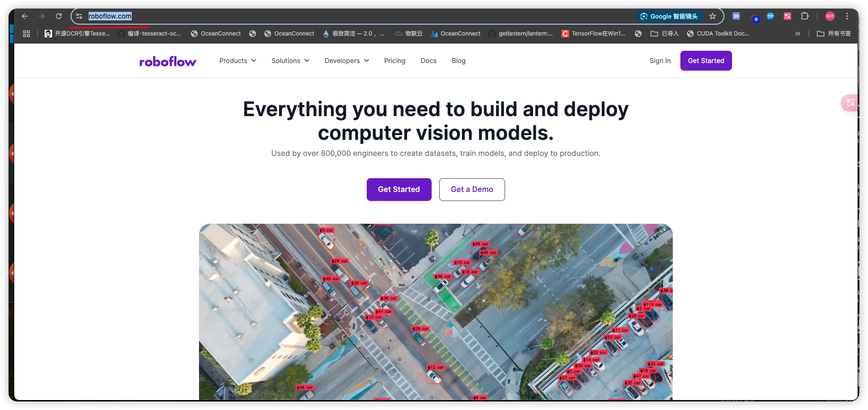Open the red translate extension in toolbar
Viewport: 868px width, 410px height.
click(x=787, y=16)
